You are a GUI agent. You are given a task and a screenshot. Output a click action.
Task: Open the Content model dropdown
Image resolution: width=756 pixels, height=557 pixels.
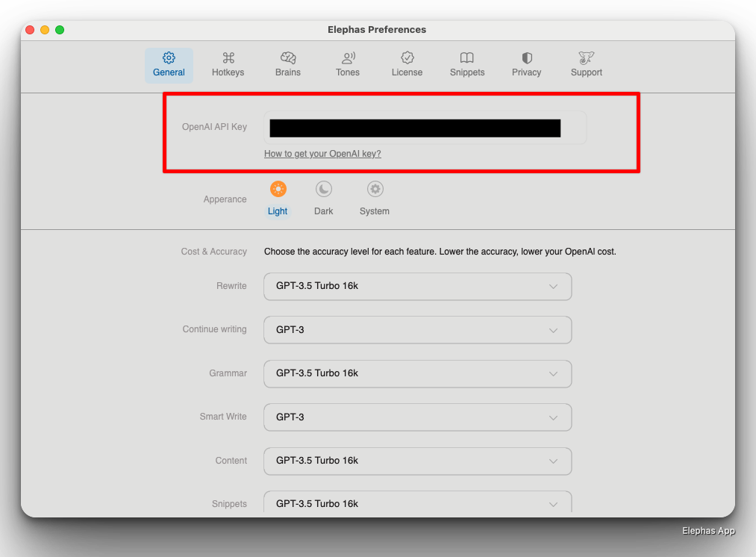(x=417, y=461)
